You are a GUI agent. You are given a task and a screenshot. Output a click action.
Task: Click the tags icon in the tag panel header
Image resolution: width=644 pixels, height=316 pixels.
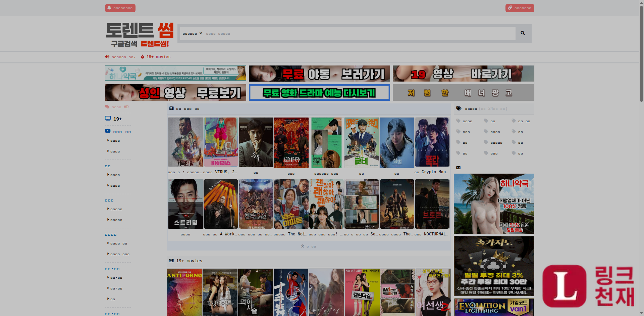click(x=459, y=108)
